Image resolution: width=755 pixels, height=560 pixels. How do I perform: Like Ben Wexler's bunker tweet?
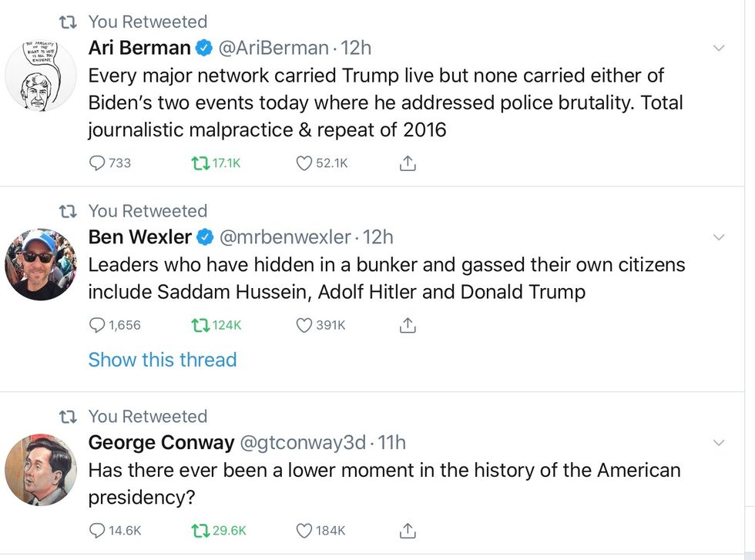click(x=304, y=325)
